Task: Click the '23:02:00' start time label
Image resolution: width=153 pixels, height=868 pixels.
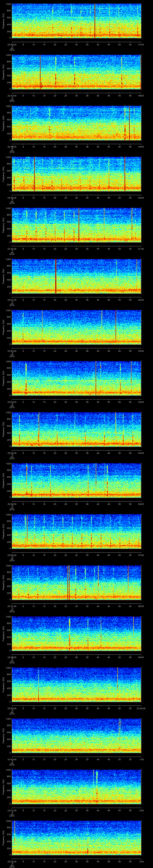Action: [12, 861]
